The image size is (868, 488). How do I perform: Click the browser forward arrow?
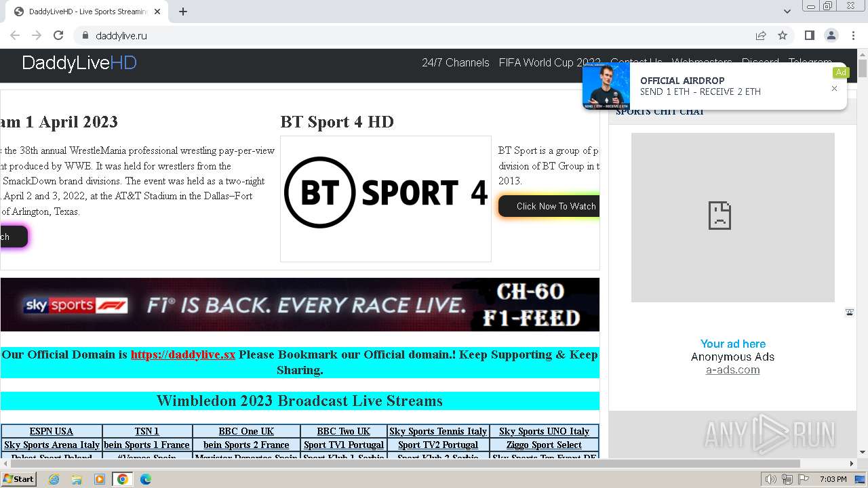pos(37,35)
